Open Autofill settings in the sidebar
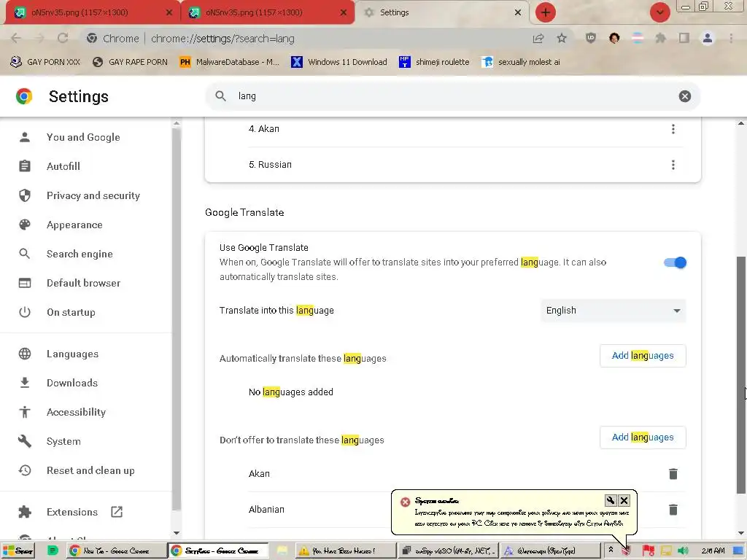 pos(63,166)
